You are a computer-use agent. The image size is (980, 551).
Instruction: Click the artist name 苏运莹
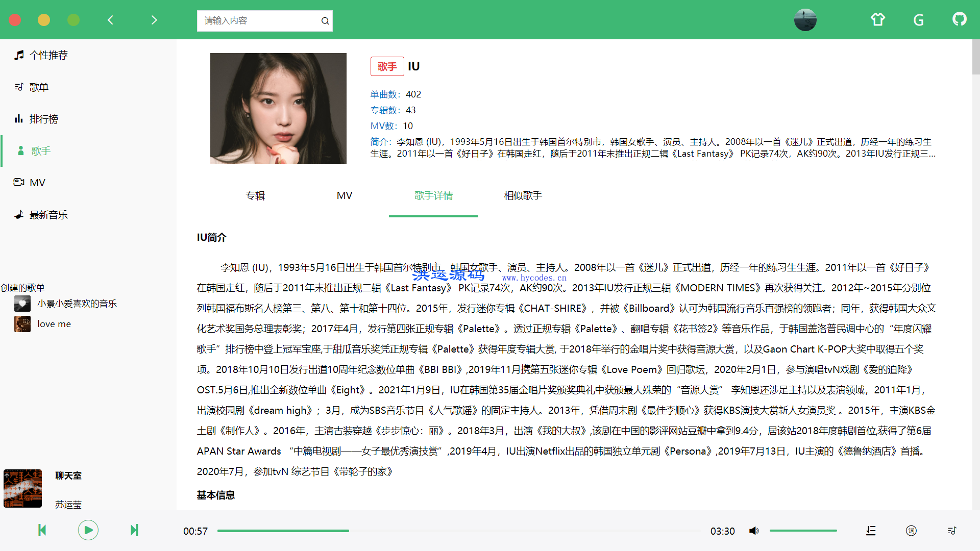(x=68, y=505)
